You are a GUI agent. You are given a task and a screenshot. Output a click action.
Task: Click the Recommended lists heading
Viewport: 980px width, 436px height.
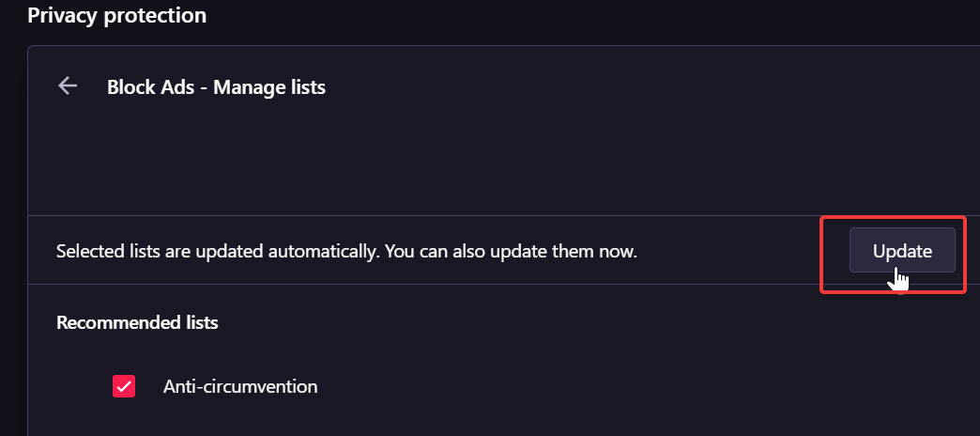coord(137,323)
